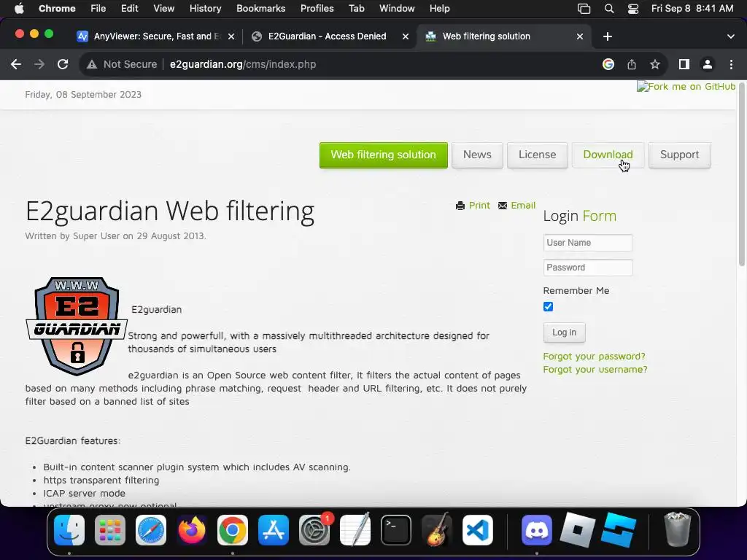Click the Fork me on GitHub link
Viewport: 747px width, 560px height.
[x=686, y=86]
